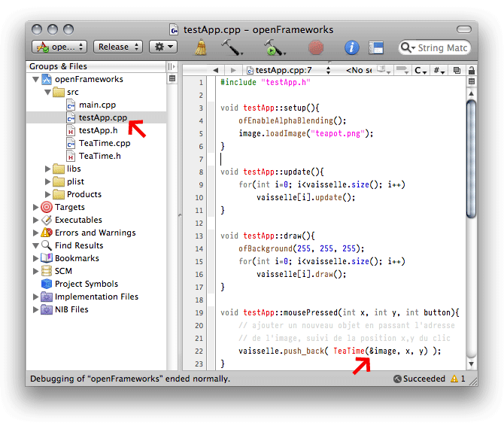504x429 pixels.
Task: Collapse the Find Results group
Action: click(35, 245)
